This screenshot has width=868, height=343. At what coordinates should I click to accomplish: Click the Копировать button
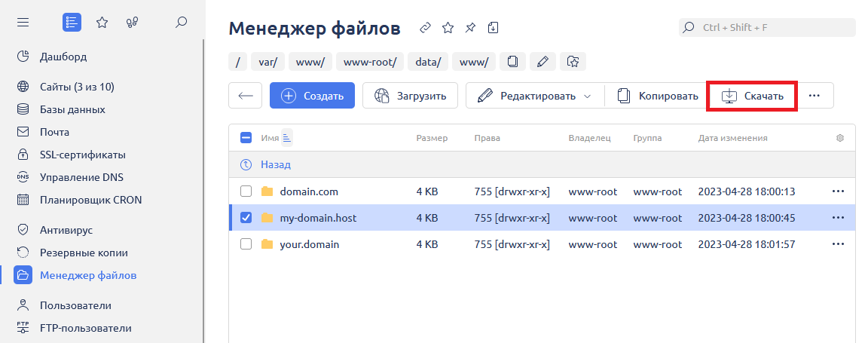[658, 96]
